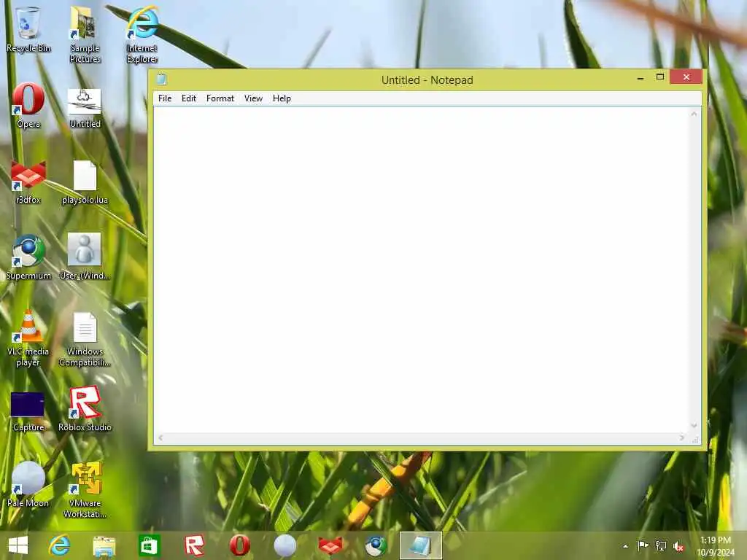The height and width of the screenshot is (560, 747).
Task: Select the Opera desktop shortcut
Action: [28, 105]
